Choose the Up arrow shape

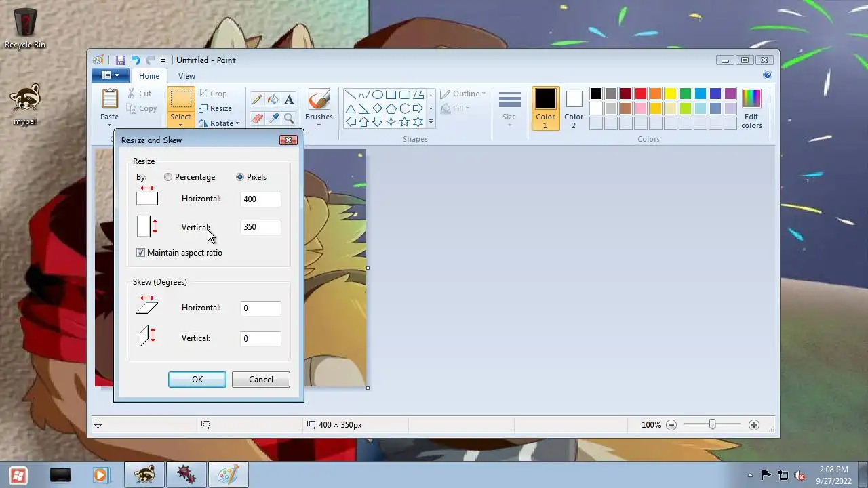click(364, 122)
